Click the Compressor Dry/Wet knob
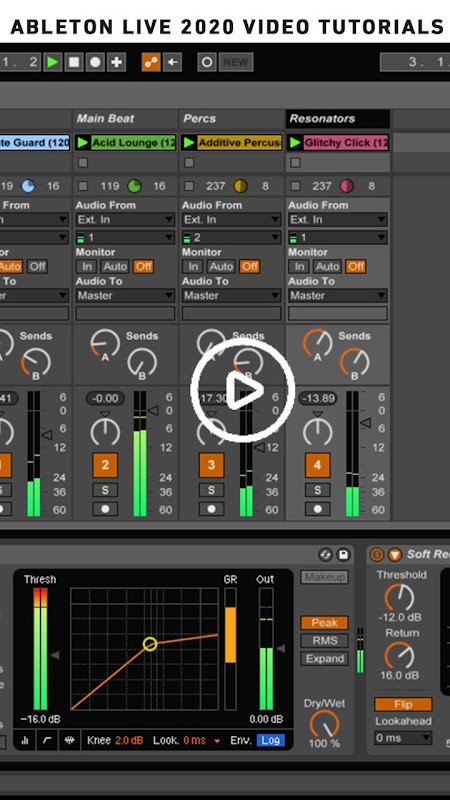The width and height of the screenshot is (450, 800). tap(324, 724)
